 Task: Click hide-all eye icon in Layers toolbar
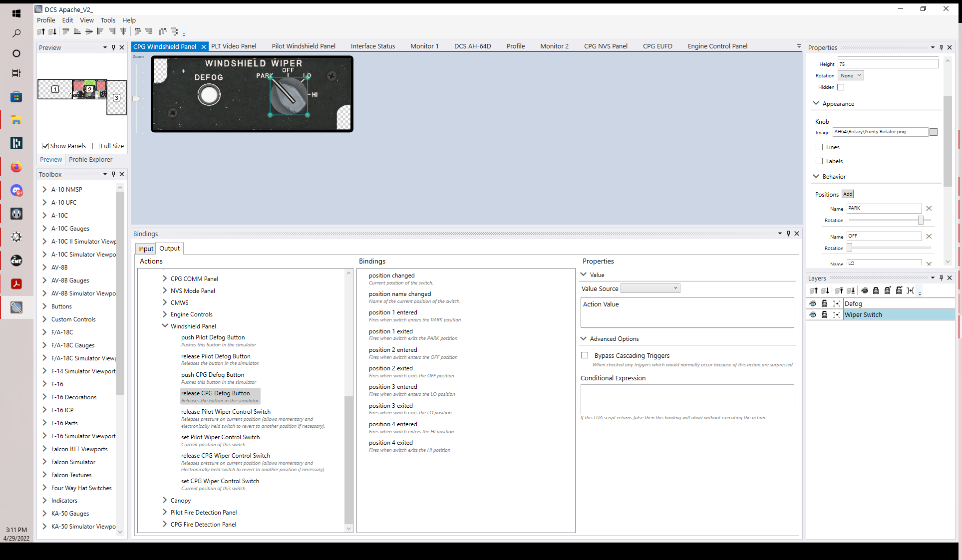click(865, 290)
